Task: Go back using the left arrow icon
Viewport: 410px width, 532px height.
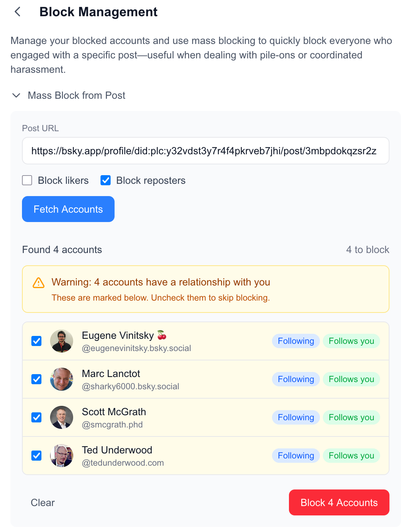Action: point(17,12)
